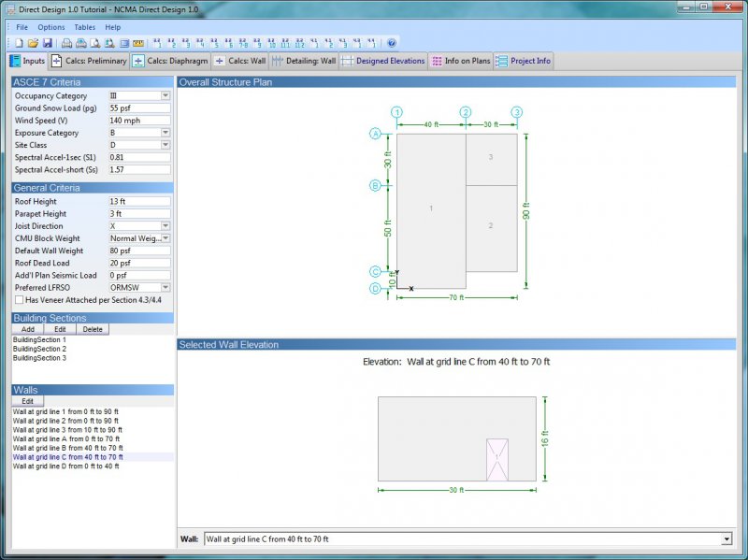Open table 3.2-3 from the toolbar
Image resolution: width=748 pixels, height=560 pixels.
click(x=186, y=43)
